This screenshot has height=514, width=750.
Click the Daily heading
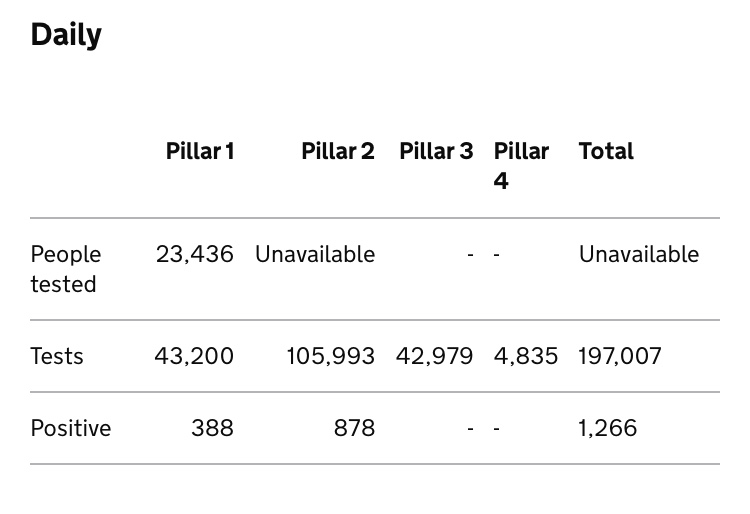click(x=66, y=35)
